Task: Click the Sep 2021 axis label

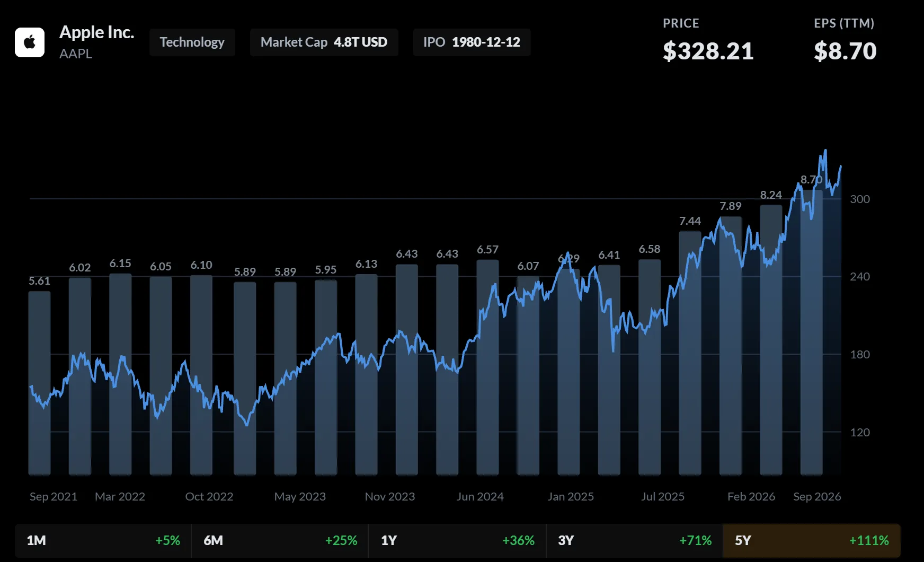Action: point(54,497)
